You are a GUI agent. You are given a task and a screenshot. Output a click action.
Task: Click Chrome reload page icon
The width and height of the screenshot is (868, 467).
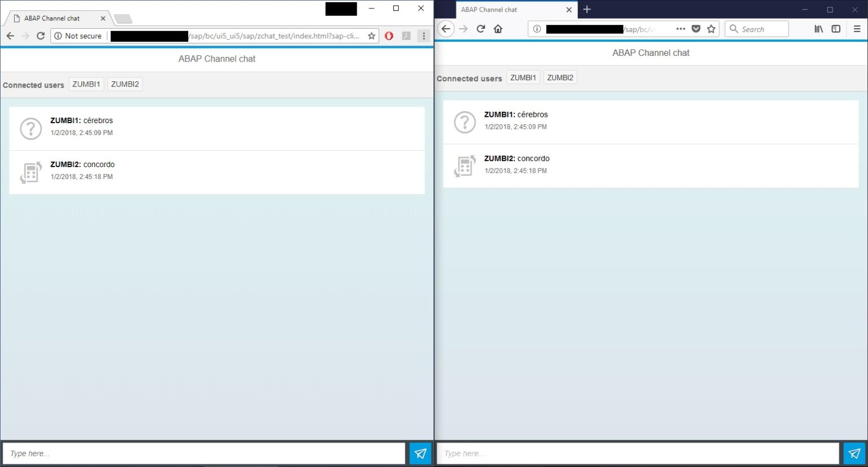pos(41,36)
